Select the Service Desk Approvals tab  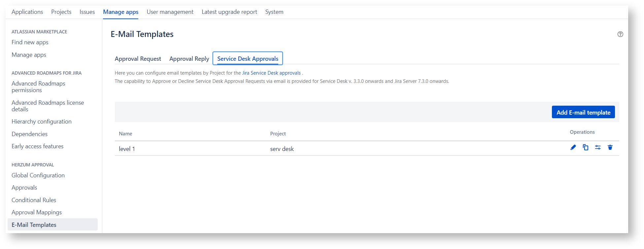pyautogui.click(x=248, y=59)
